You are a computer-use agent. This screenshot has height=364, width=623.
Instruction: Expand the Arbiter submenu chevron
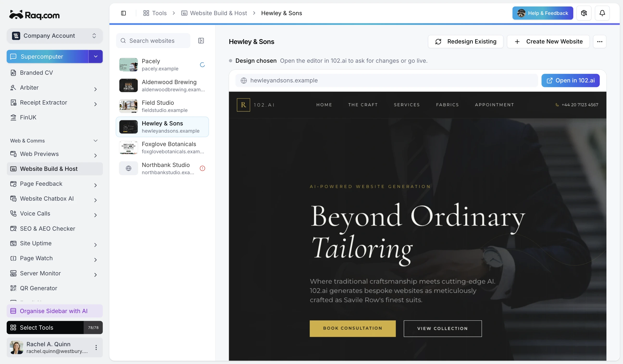tap(95, 89)
